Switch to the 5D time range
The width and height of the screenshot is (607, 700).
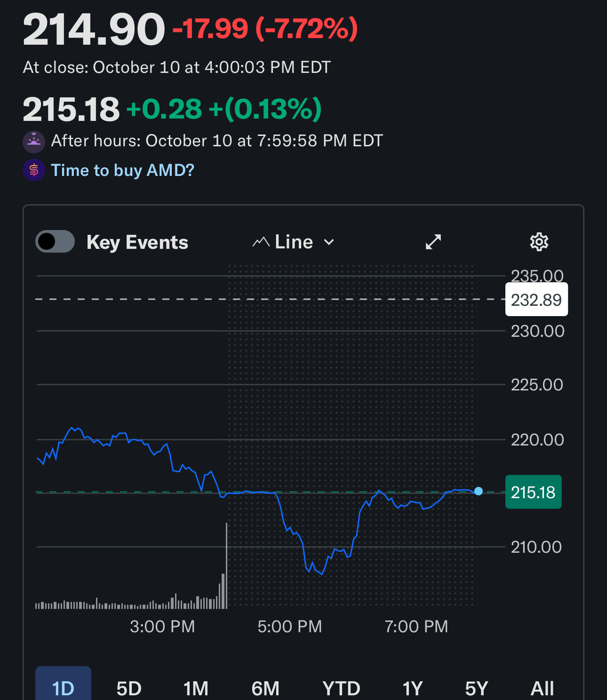coord(129,688)
